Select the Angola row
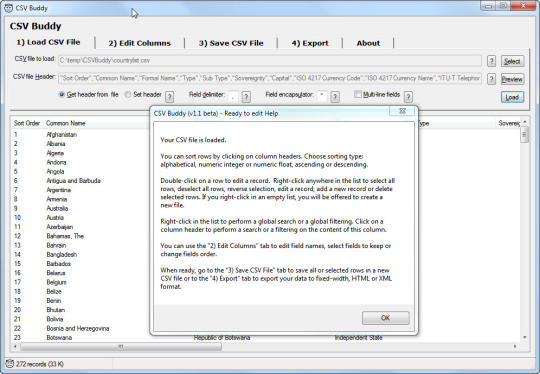Image resolution: width=540 pixels, height=374 pixels. 55,172
